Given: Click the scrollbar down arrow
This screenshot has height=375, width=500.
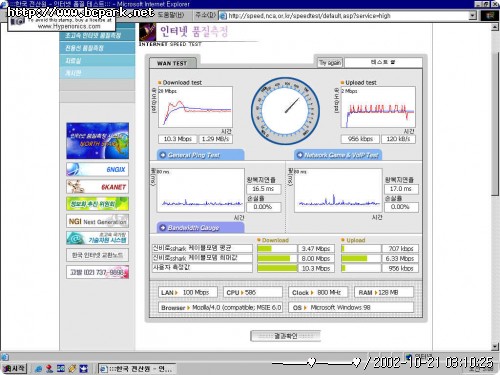Looking at the screenshot, I should [x=495, y=347].
